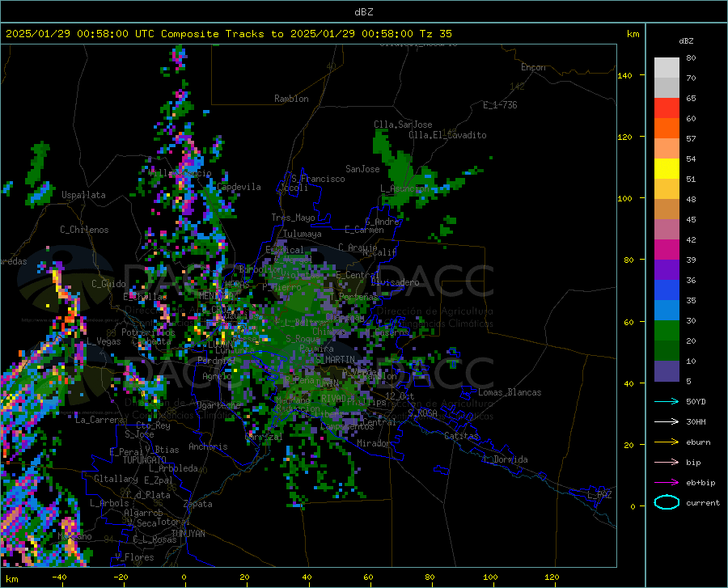
Task: Click the S_Francisco place label
Action: point(318,179)
